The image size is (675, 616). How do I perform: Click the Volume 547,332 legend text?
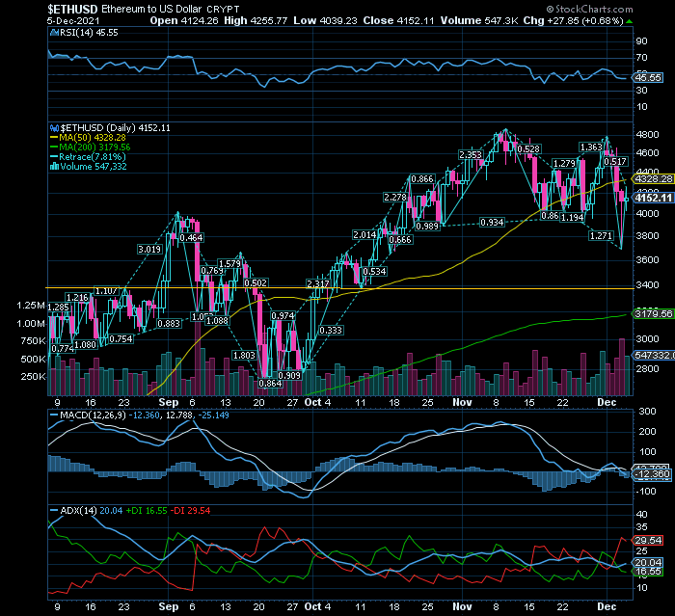94,167
